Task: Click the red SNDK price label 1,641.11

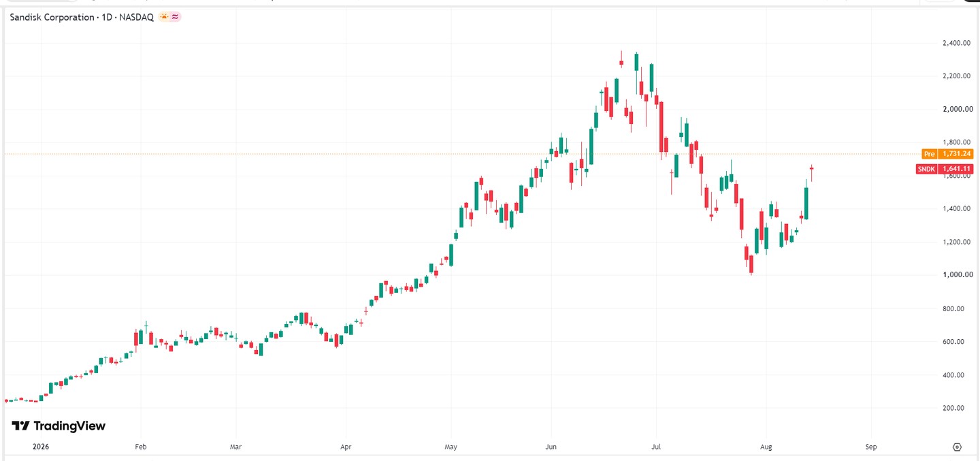Action: tap(945, 169)
